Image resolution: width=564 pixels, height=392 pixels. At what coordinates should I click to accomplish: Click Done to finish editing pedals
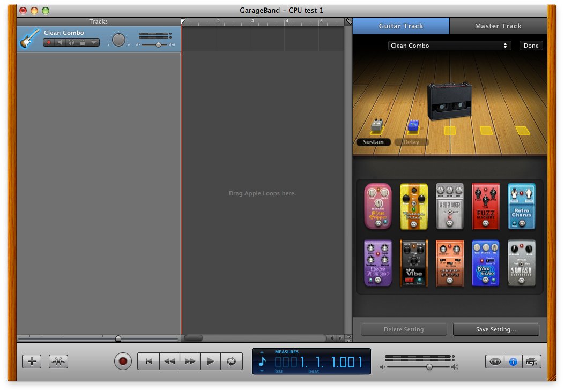pos(531,46)
